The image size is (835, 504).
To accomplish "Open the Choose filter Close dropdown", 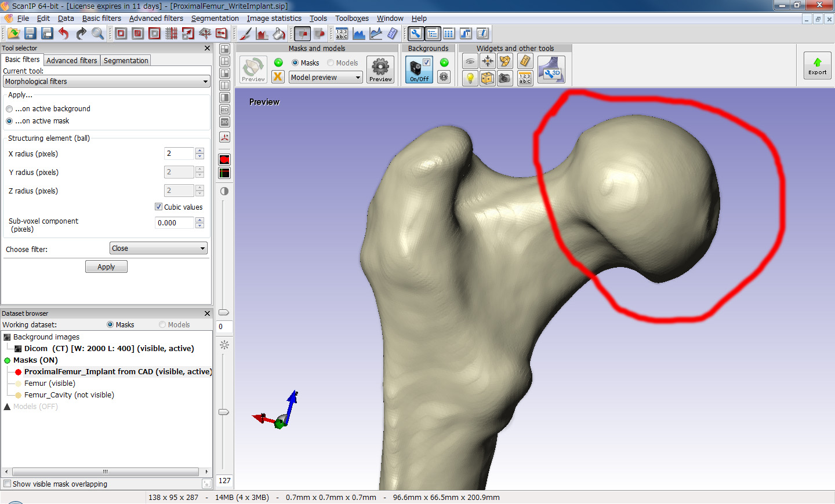I will pyautogui.click(x=158, y=249).
